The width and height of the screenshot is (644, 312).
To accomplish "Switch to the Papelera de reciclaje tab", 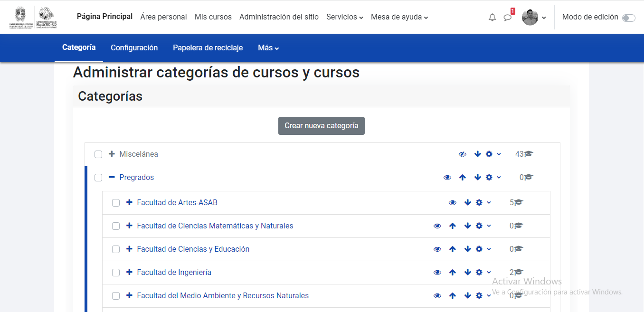I will 208,47.
